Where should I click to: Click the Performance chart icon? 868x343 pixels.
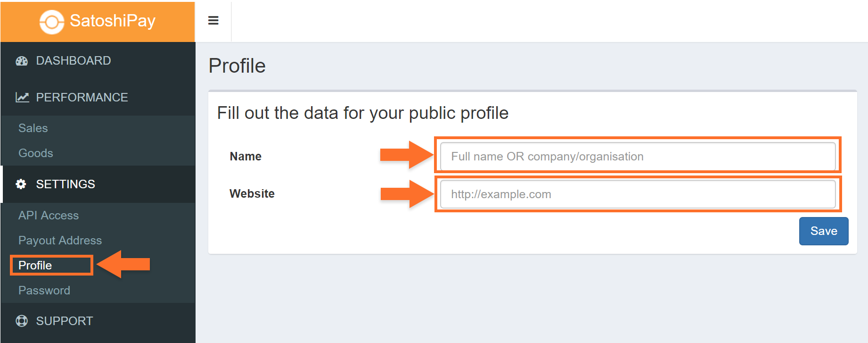pyautogui.click(x=22, y=97)
